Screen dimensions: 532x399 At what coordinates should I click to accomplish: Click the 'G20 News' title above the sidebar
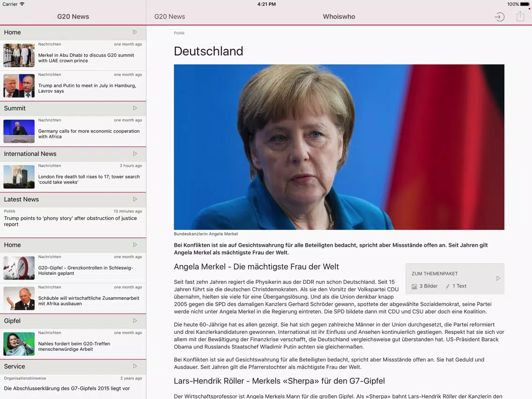click(x=73, y=17)
